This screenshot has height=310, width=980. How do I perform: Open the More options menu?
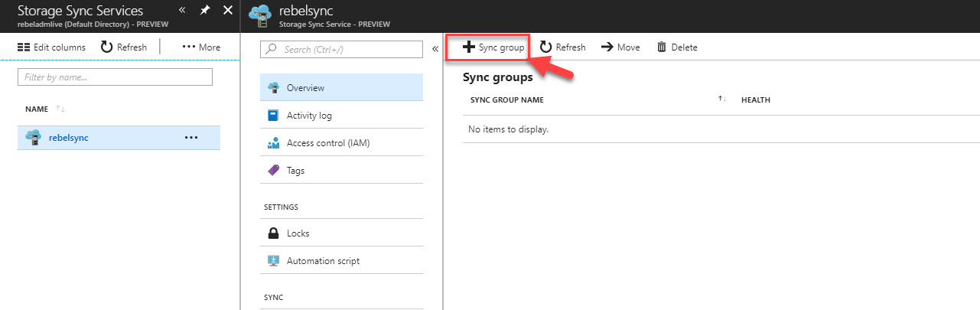201,47
